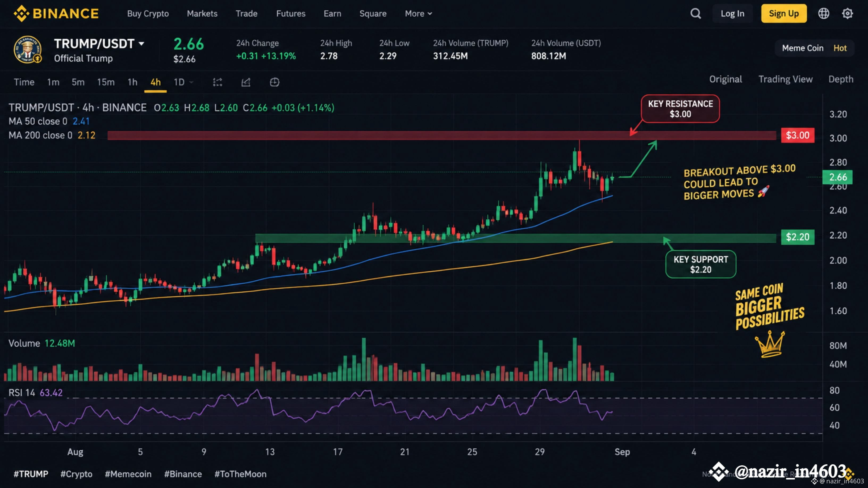Switch to Original chart view

[x=725, y=79]
